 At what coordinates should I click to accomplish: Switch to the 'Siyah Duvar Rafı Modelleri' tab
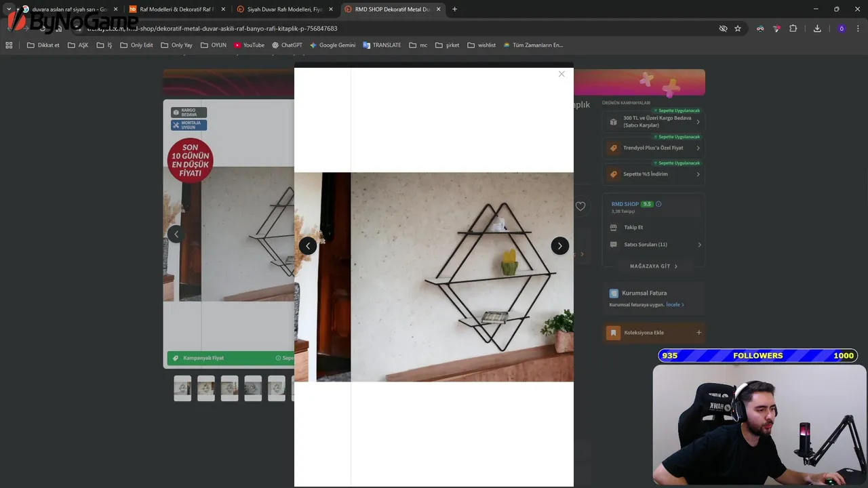point(283,9)
